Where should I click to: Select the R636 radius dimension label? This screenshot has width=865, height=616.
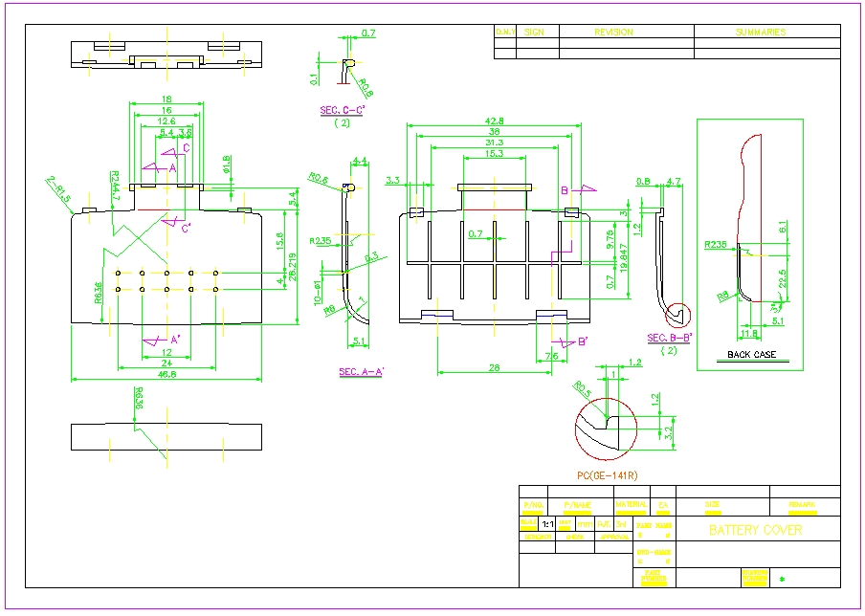pyautogui.click(x=99, y=293)
